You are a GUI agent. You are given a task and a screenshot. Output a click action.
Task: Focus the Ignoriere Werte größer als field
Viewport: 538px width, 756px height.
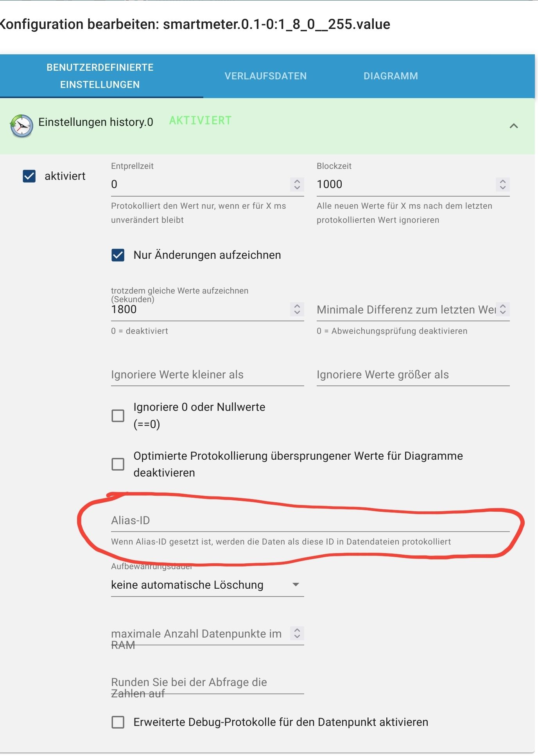(x=413, y=375)
